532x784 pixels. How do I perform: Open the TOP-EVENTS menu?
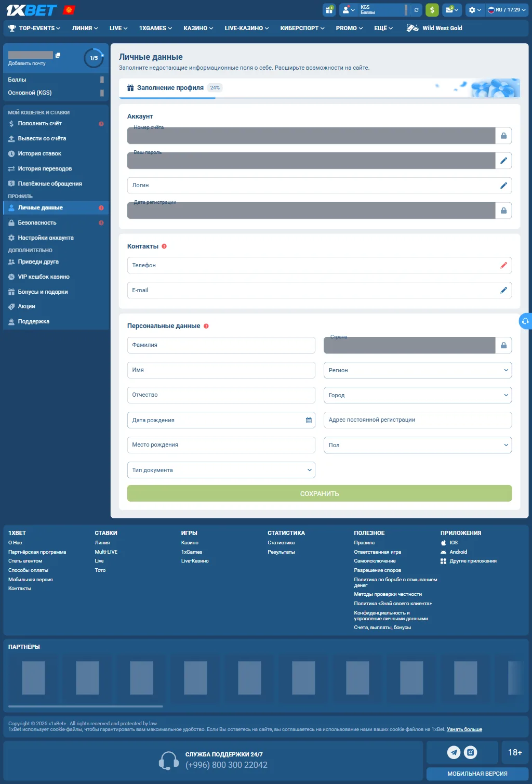pos(34,28)
